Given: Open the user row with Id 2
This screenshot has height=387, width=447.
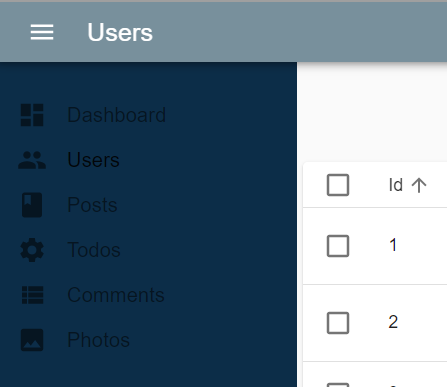Looking at the screenshot, I should click(x=375, y=323).
